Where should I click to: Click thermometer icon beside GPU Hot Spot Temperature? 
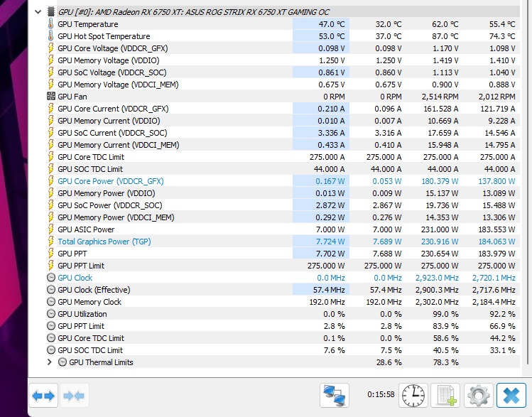click(x=50, y=36)
